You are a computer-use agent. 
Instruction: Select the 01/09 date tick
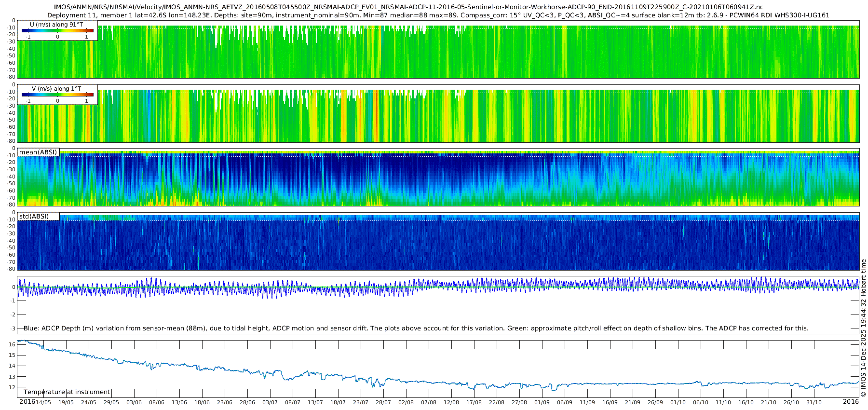tap(542, 402)
